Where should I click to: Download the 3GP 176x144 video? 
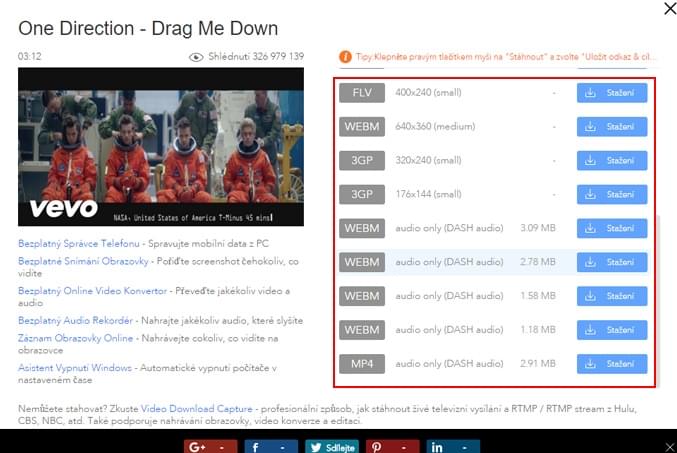tap(611, 194)
